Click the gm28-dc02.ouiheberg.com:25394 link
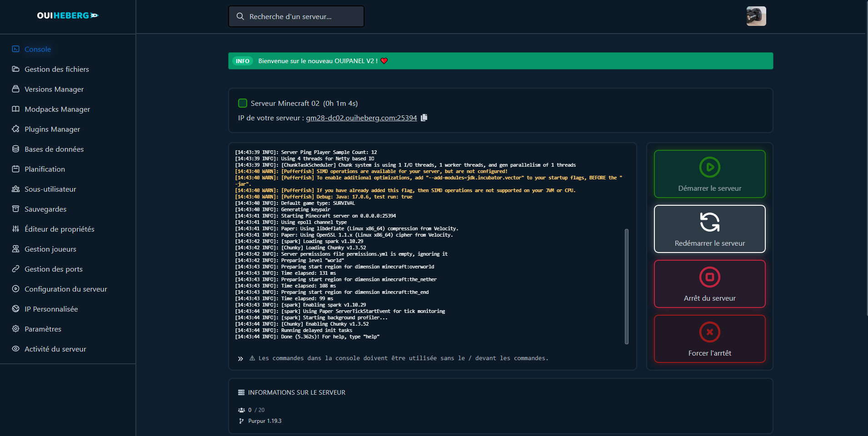Viewport: 868px width, 436px height. tap(361, 118)
